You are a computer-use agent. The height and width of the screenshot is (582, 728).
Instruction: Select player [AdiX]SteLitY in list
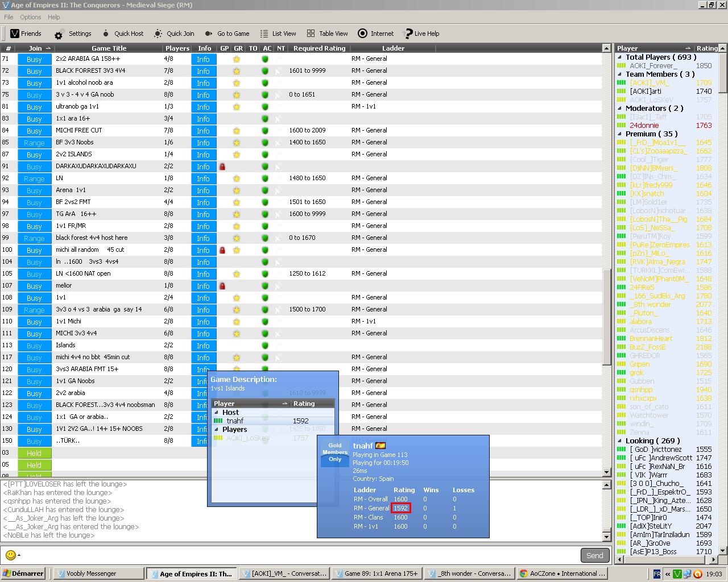click(x=651, y=526)
